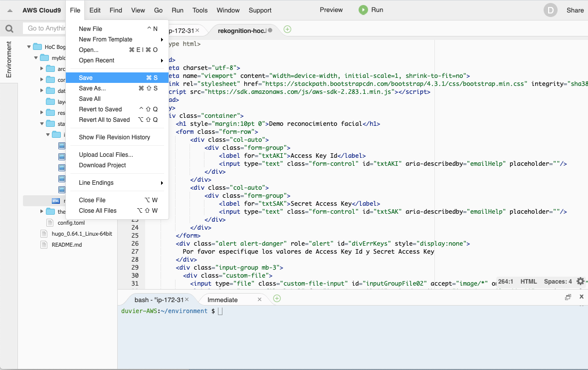588x370 pixels.
Task: Open the Open Recent submenu
Action: pos(117,60)
